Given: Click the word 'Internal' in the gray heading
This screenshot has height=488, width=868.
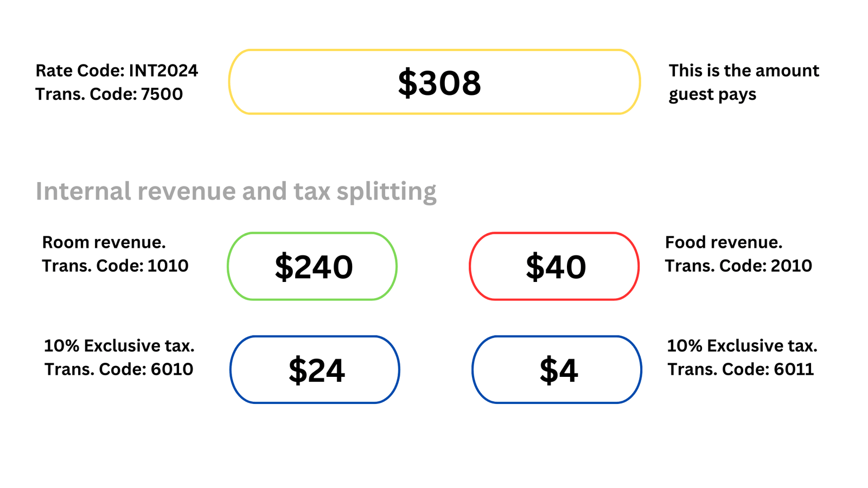Looking at the screenshot, I should (x=83, y=191).
